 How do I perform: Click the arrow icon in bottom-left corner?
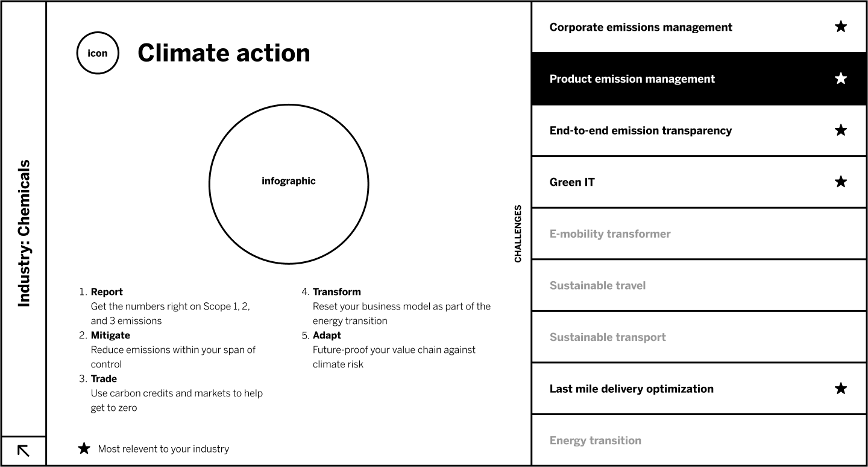pyautogui.click(x=24, y=451)
